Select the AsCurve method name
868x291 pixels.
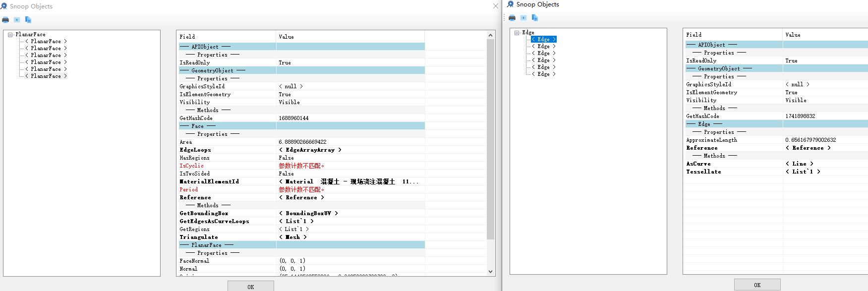698,164
